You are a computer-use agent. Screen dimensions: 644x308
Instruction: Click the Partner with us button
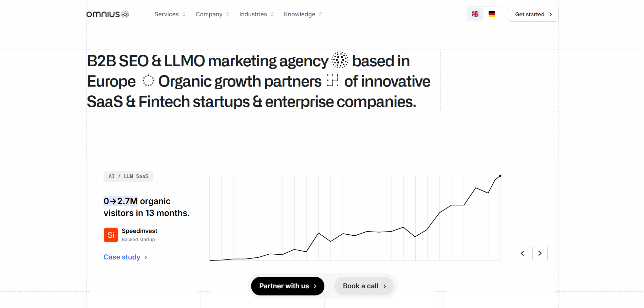[287, 286]
